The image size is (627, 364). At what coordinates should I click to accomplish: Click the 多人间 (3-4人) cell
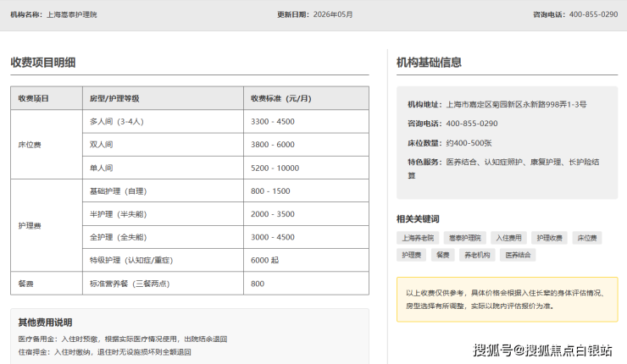[164, 121]
